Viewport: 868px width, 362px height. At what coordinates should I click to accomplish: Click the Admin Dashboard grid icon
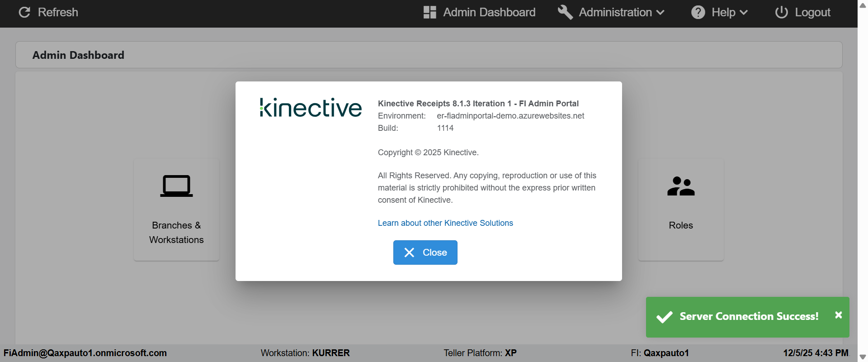point(429,12)
